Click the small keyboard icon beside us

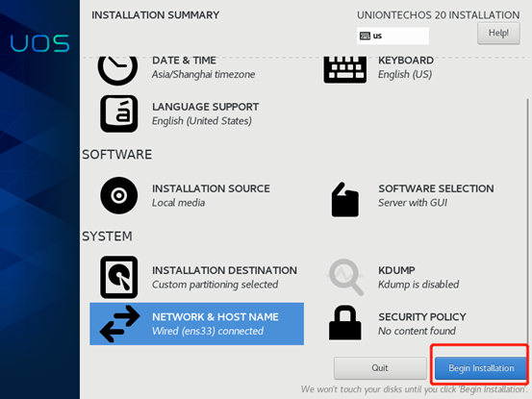[365, 36]
